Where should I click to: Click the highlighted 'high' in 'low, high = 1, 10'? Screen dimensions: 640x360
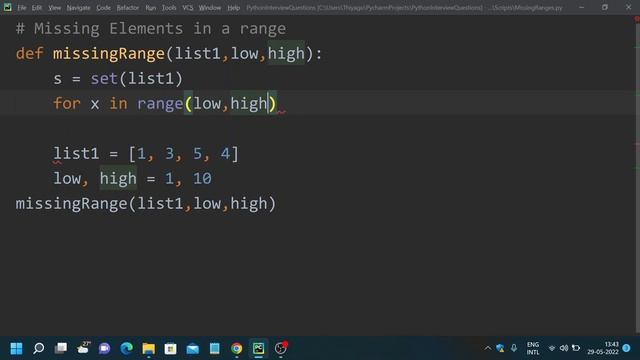click(118, 178)
